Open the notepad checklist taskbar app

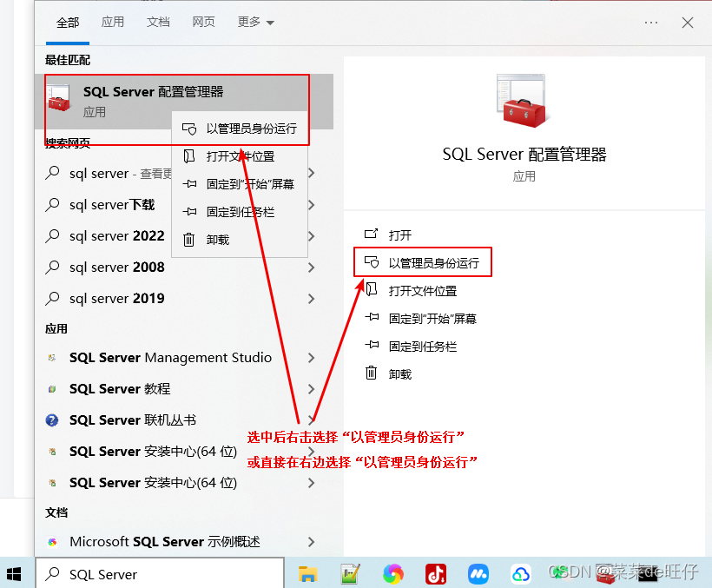click(351, 574)
